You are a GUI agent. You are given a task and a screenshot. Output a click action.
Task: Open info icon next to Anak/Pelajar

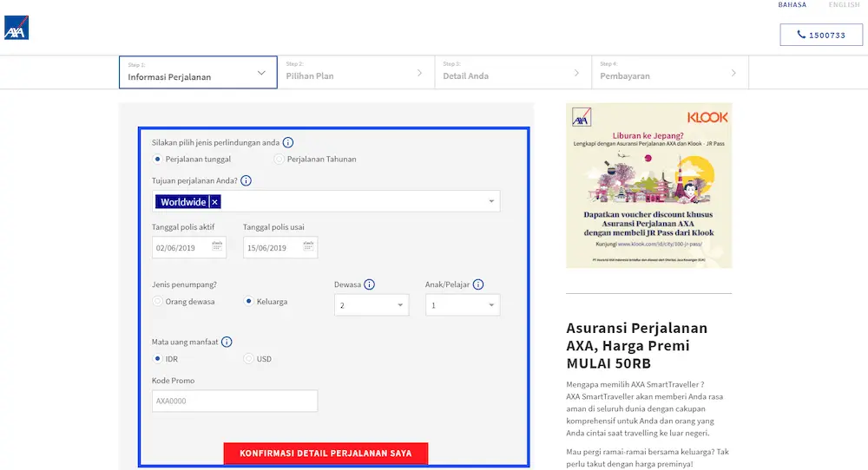pyautogui.click(x=478, y=284)
